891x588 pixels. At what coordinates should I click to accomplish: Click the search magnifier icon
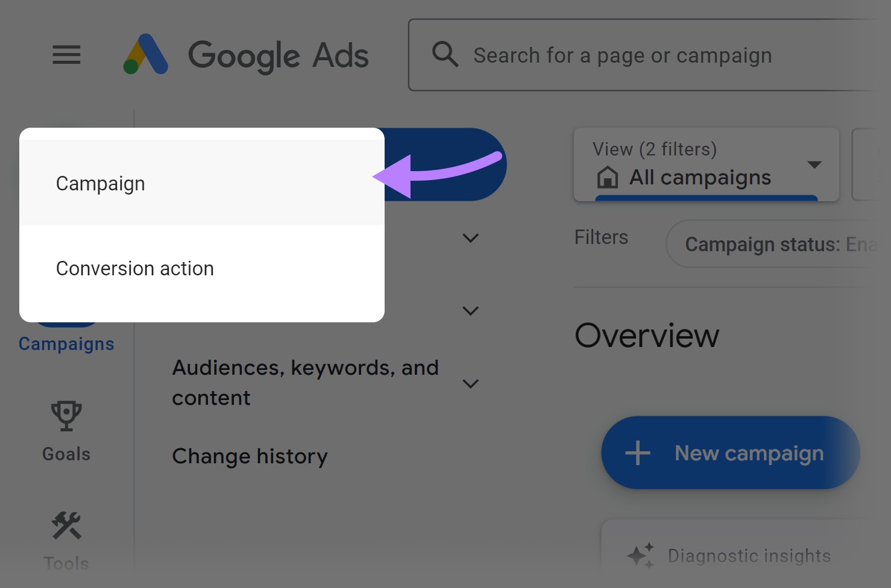[444, 54]
